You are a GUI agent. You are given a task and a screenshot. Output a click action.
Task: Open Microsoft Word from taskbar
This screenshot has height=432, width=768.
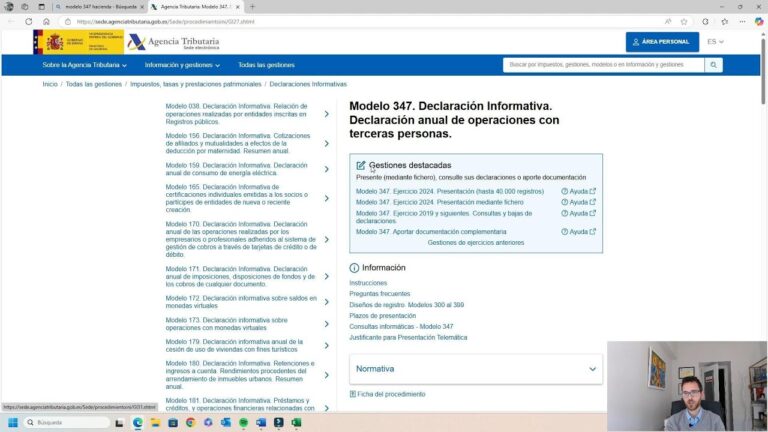click(261, 422)
